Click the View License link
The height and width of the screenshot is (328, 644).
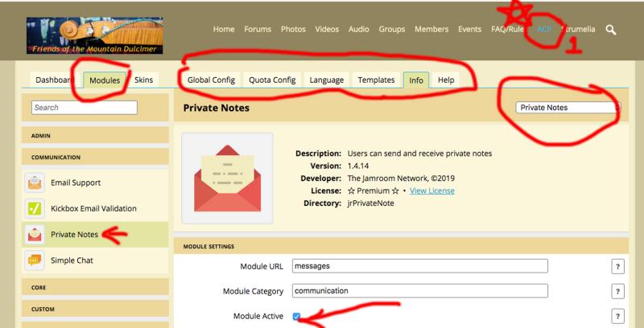(x=432, y=191)
